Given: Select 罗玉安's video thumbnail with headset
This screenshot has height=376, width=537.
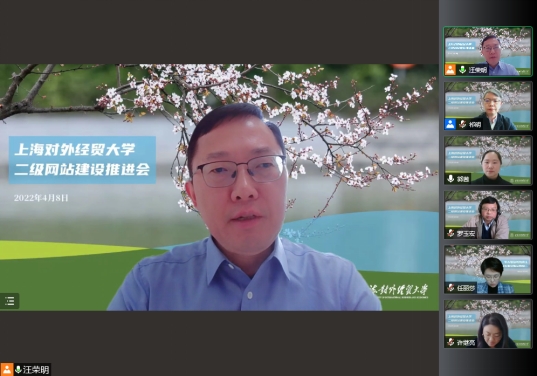Looking at the screenshot, I should [x=488, y=215].
